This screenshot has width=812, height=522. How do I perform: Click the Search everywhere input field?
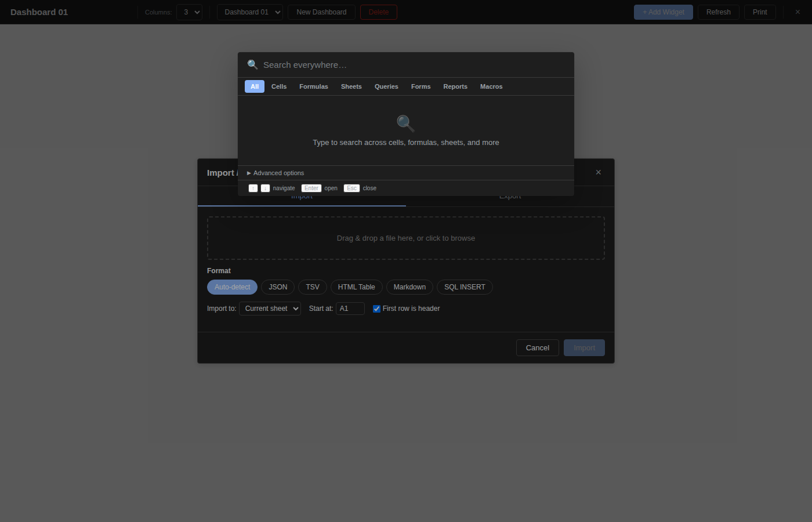coord(413,65)
